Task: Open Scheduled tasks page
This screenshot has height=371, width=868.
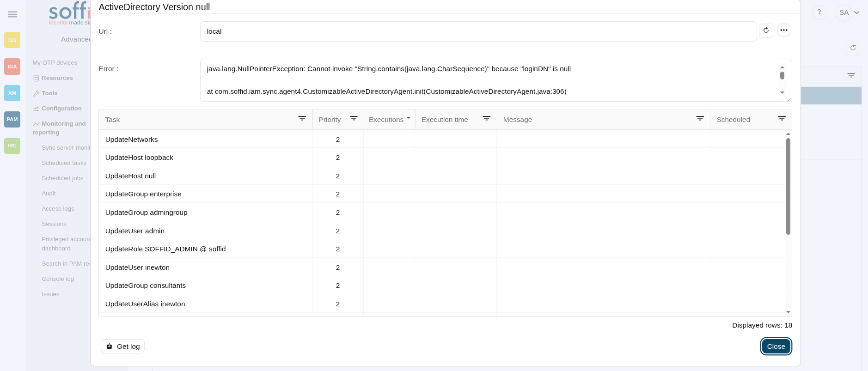Action: tap(64, 163)
